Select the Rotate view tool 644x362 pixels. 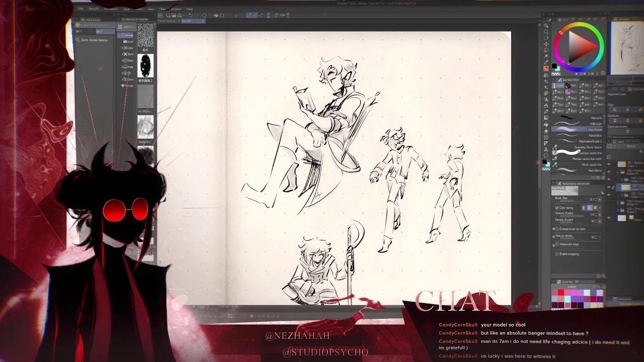(546, 38)
